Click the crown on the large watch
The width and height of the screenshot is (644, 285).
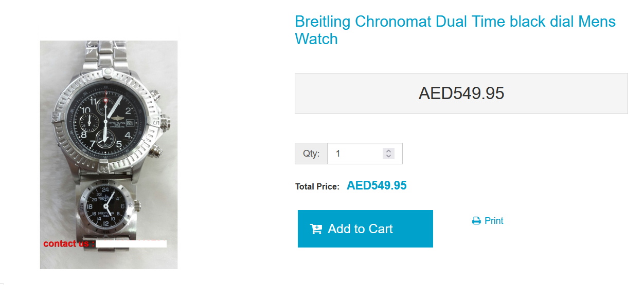click(165, 123)
